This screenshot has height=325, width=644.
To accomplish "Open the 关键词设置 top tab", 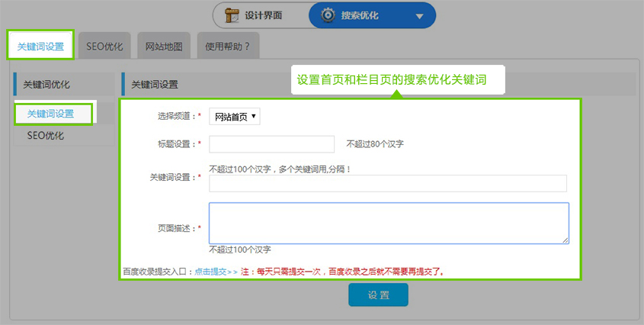I will tap(40, 46).
